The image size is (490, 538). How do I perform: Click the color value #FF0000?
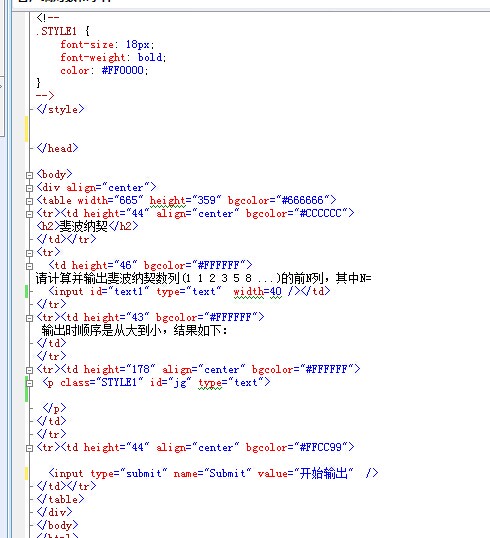[122, 70]
